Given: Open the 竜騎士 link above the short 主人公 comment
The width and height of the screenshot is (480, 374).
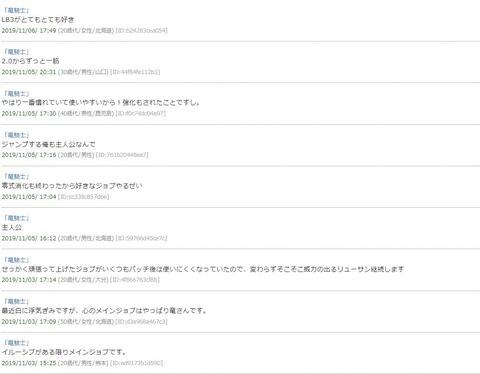Looking at the screenshot, I should click(x=16, y=218).
